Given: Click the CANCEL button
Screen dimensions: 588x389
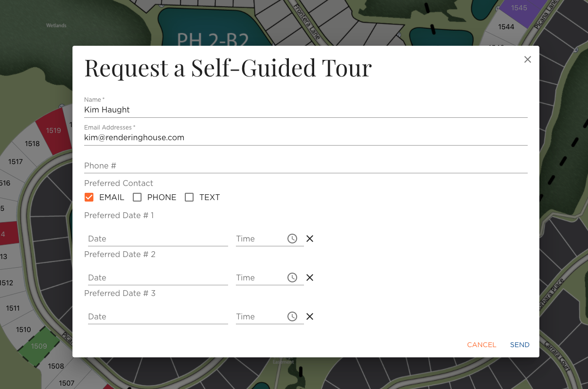Looking at the screenshot, I should [x=481, y=345].
